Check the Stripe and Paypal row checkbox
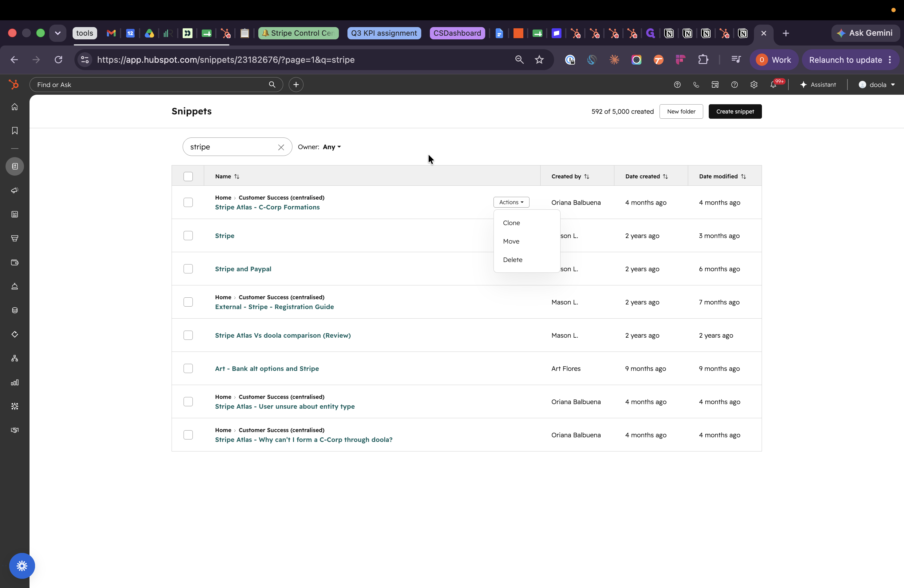This screenshot has height=588, width=904. [x=188, y=269]
